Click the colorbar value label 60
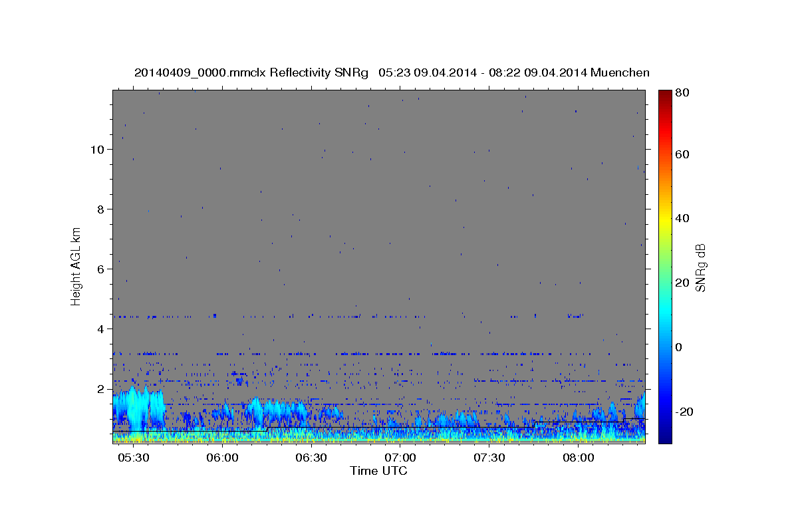798x532 pixels. [683, 154]
